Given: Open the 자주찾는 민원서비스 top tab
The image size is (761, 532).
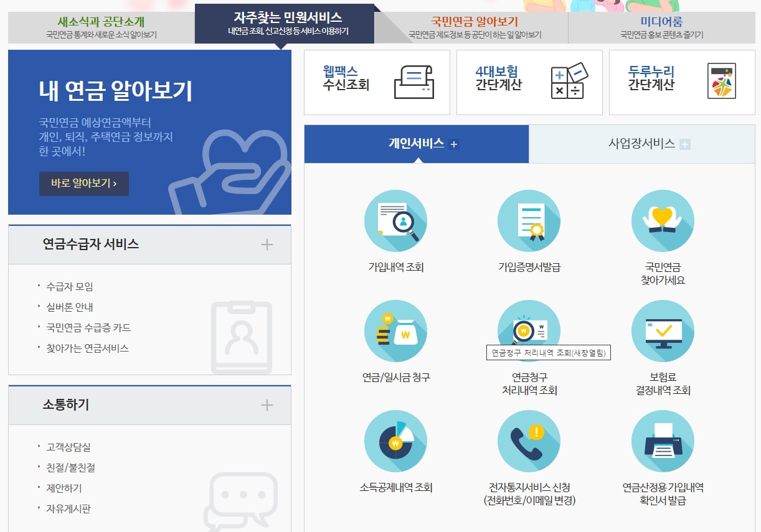Looking at the screenshot, I should tap(285, 24).
